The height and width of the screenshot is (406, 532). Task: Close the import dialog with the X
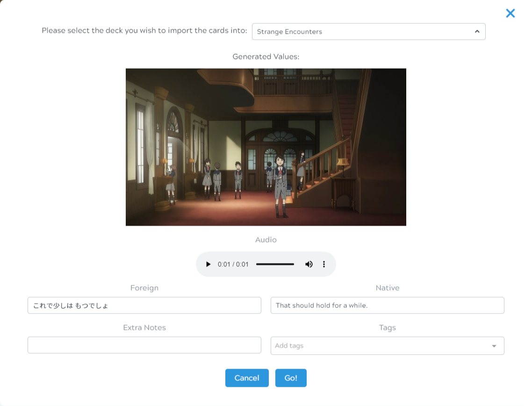pos(510,13)
